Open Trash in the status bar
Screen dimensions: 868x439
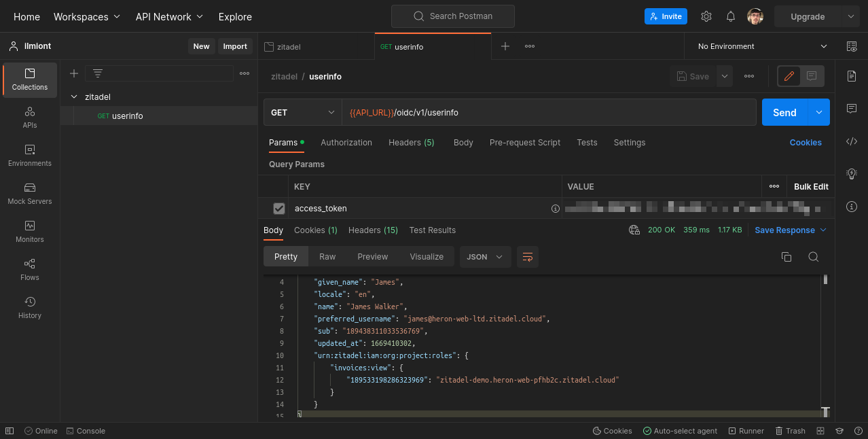(x=790, y=431)
